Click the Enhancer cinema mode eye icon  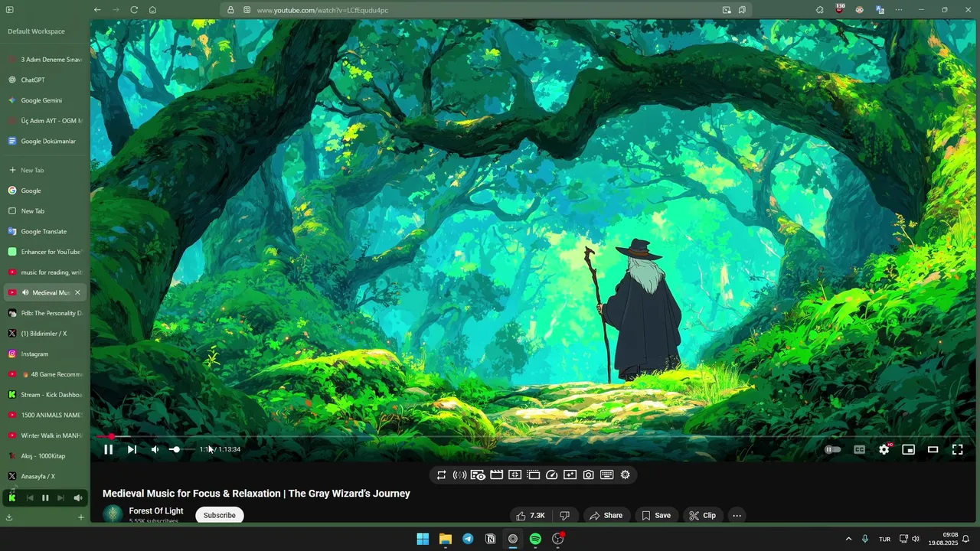point(478,474)
